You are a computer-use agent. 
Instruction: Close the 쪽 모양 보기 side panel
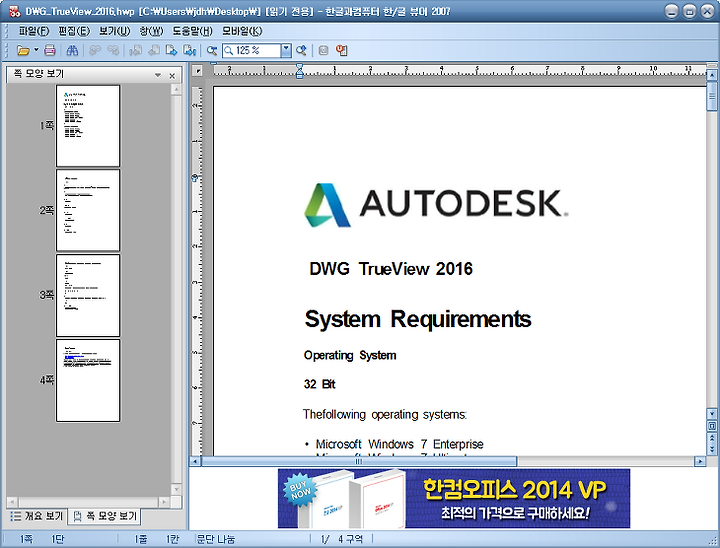172,75
